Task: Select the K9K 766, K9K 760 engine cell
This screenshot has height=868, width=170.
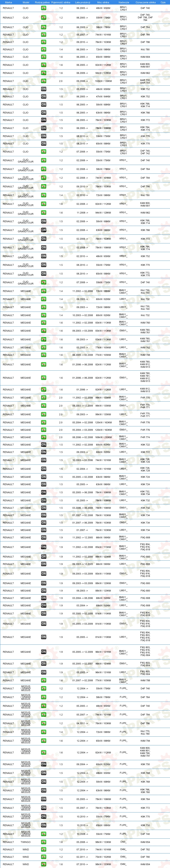Action: pos(145,790)
